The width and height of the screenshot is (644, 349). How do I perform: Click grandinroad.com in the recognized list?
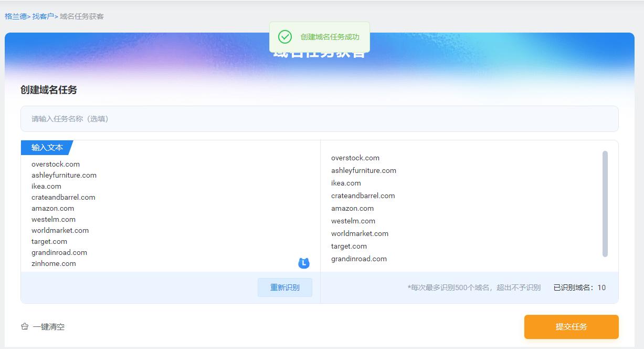358,259
